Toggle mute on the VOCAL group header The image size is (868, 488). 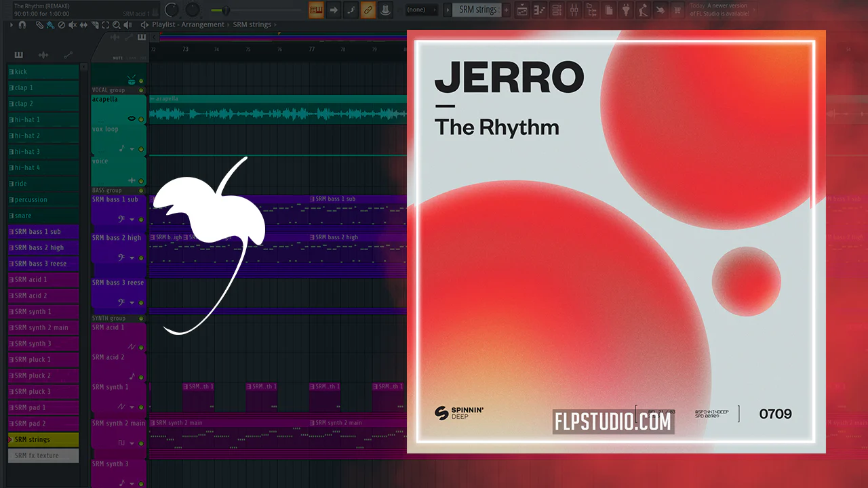tap(141, 90)
